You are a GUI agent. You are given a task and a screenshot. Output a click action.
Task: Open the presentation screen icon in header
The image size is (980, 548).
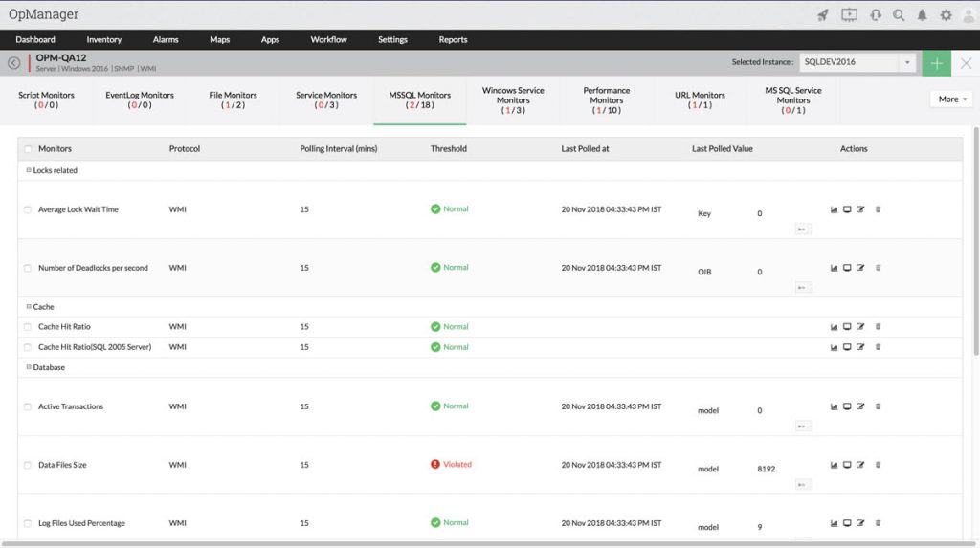(849, 15)
